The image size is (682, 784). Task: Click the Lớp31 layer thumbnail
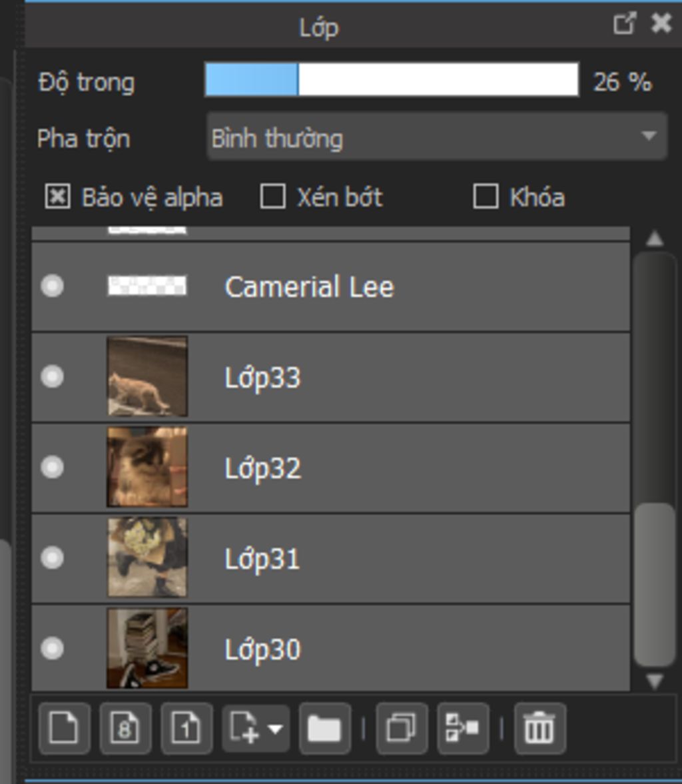point(147,558)
